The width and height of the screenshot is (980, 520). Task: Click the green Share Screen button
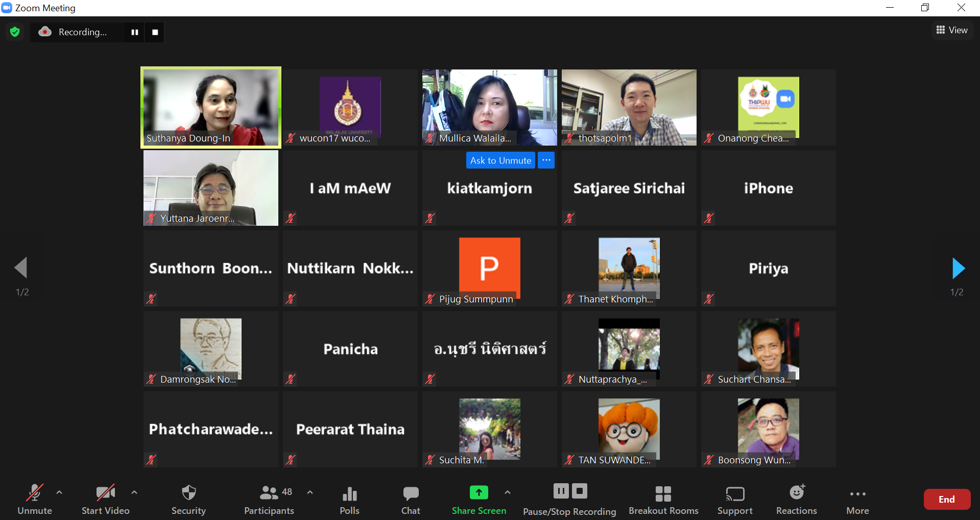click(479, 500)
